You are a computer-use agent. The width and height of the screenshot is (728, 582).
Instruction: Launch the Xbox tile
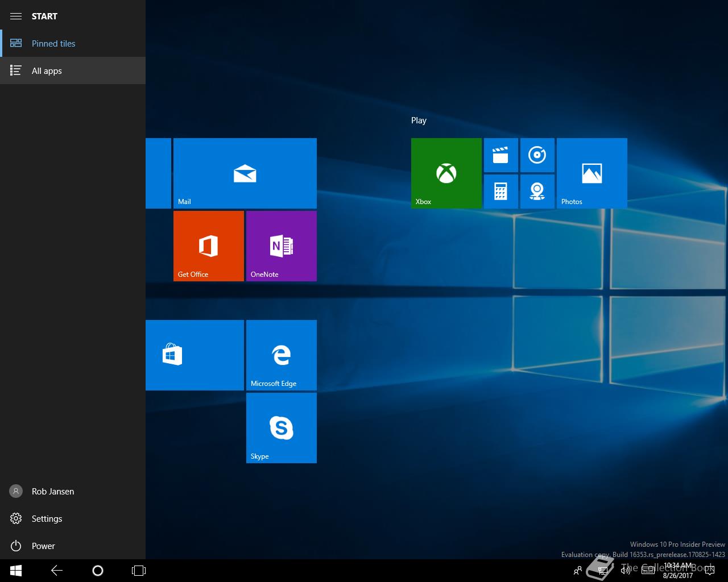(446, 173)
